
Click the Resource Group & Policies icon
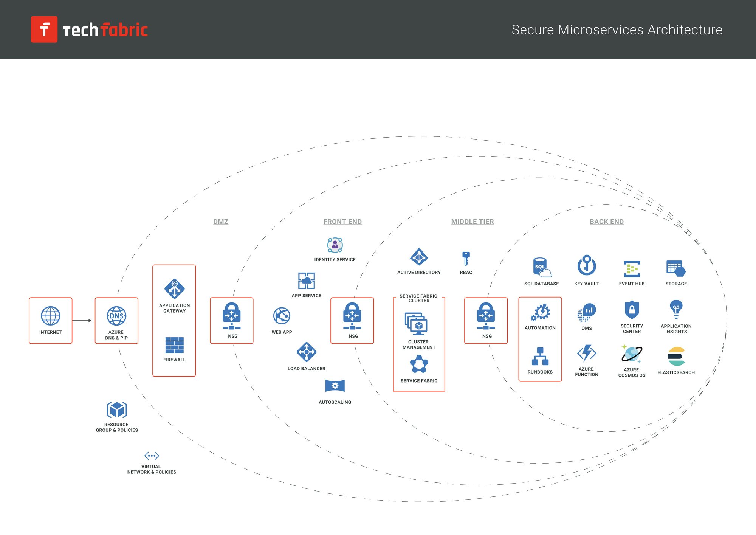point(117,410)
